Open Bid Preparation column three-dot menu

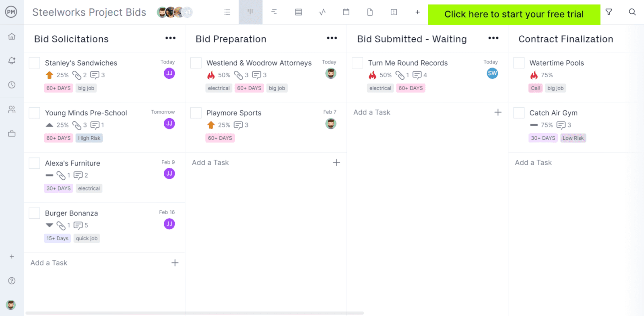[332, 38]
